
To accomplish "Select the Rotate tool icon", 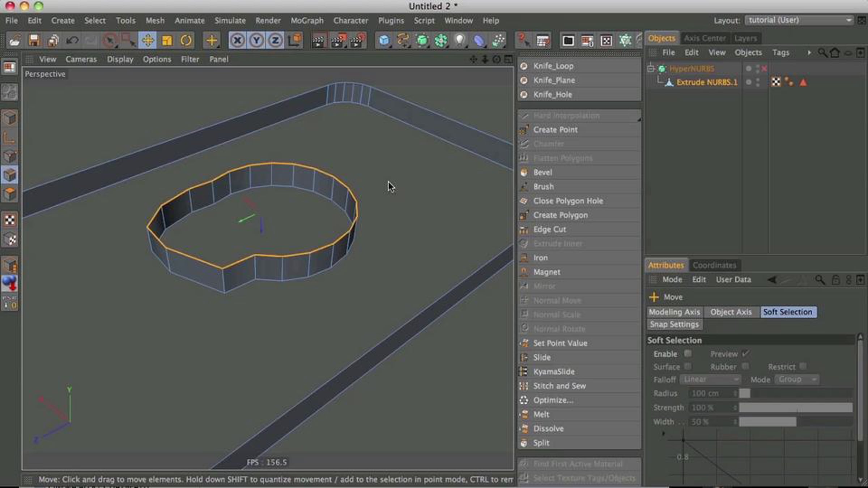I will tap(186, 40).
